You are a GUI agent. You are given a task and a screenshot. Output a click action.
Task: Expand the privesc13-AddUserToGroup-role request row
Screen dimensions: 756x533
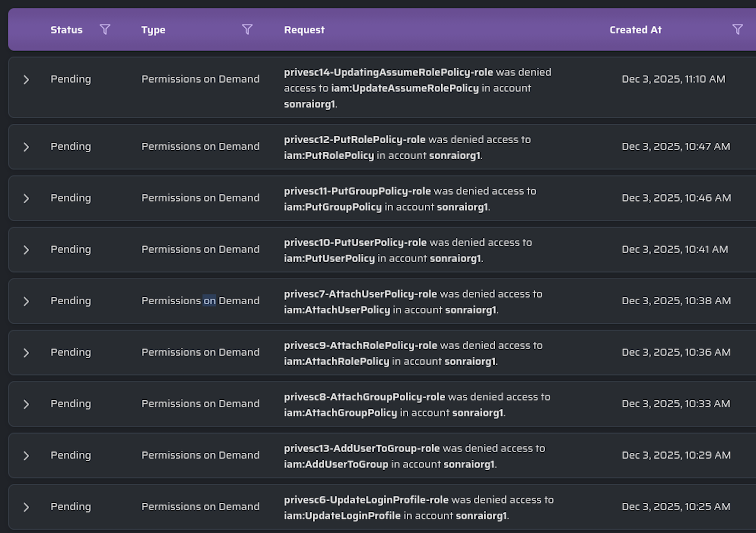pos(26,456)
